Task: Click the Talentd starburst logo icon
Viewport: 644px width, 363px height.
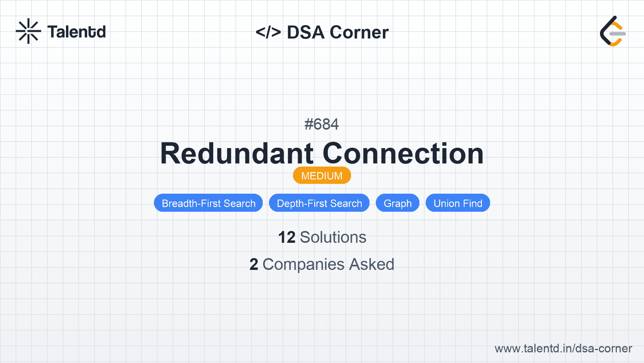Action: (x=28, y=31)
